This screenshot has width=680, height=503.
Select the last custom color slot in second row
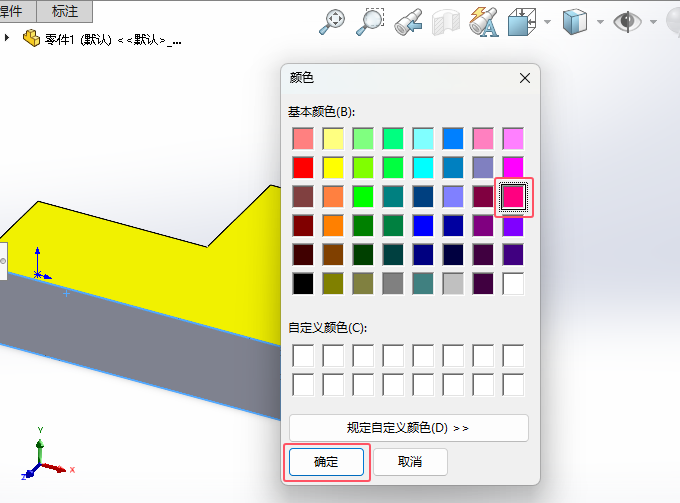tap(513, 385)
